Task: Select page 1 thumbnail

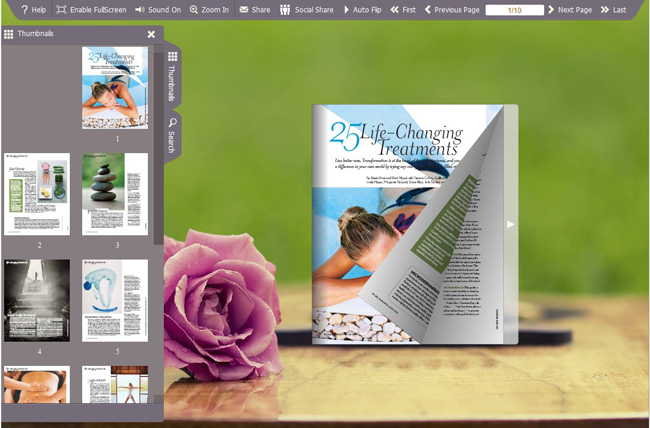Action: point(115,88)
